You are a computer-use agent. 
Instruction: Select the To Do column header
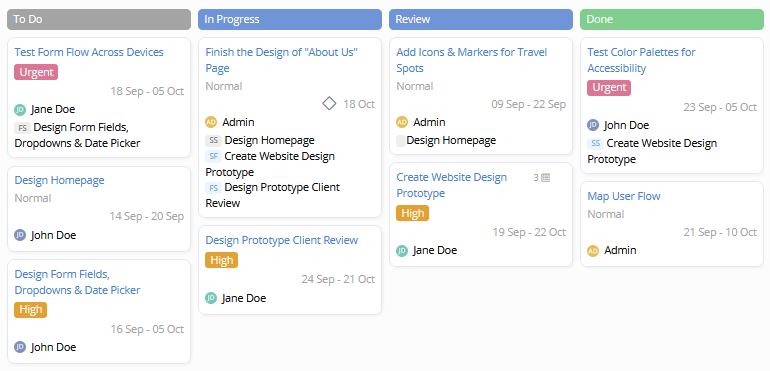coord(99,19)
